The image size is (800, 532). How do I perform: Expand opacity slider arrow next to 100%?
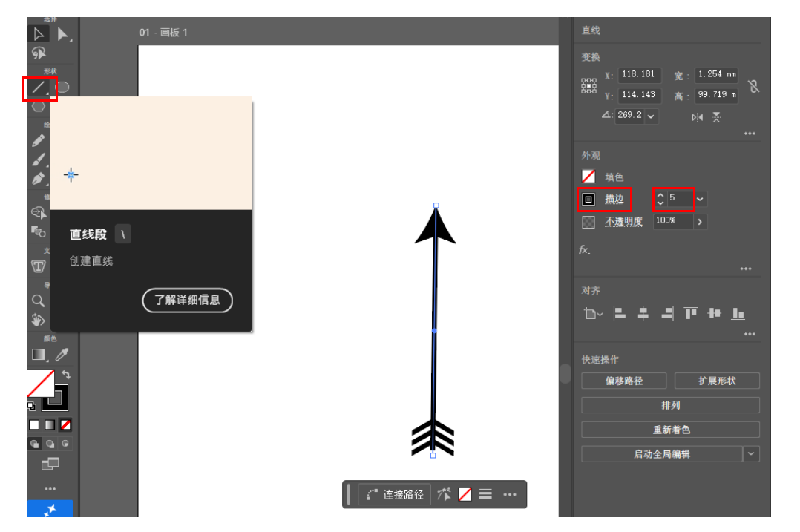click(x=700, y=222)
